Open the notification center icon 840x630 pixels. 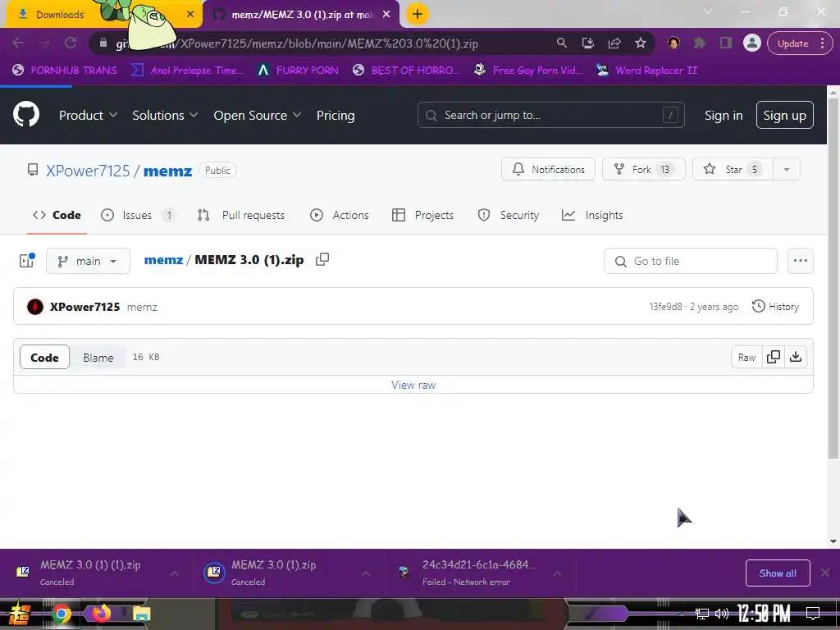[x=813, y=614]
